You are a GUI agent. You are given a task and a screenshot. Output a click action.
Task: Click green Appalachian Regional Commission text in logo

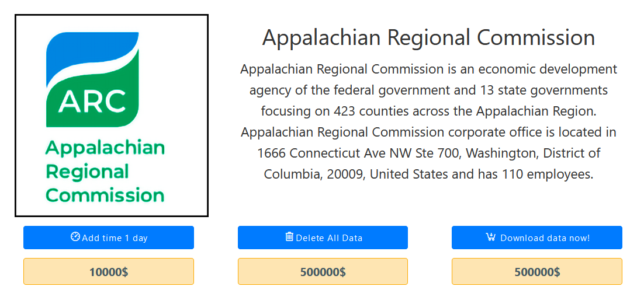105,172
